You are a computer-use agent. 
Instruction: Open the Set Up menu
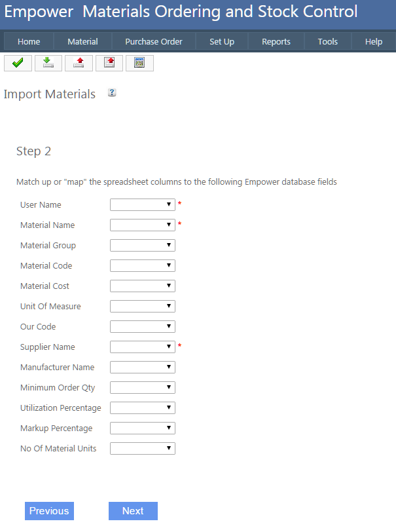point(222,41)
